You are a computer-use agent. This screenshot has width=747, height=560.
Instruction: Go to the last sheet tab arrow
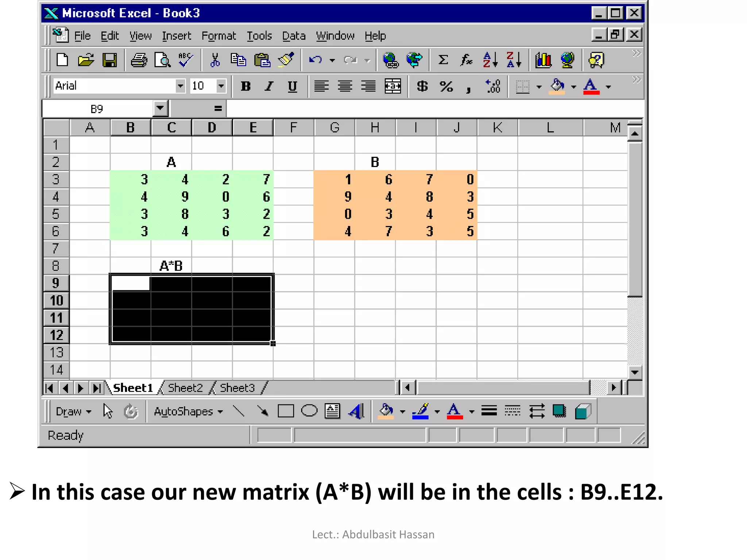click(x=96, y=388)
